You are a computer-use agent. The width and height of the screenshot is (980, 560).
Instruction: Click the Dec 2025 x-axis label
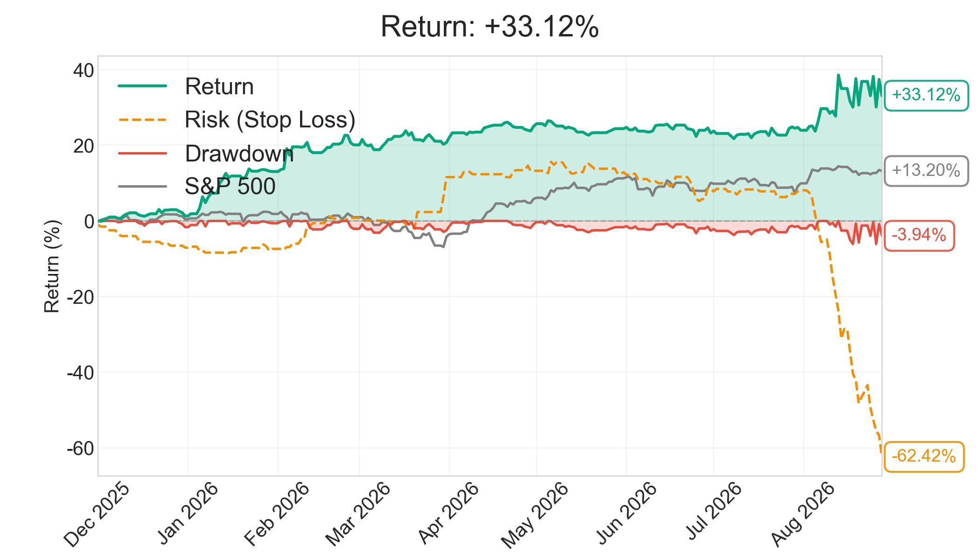(x=97, y=515)
